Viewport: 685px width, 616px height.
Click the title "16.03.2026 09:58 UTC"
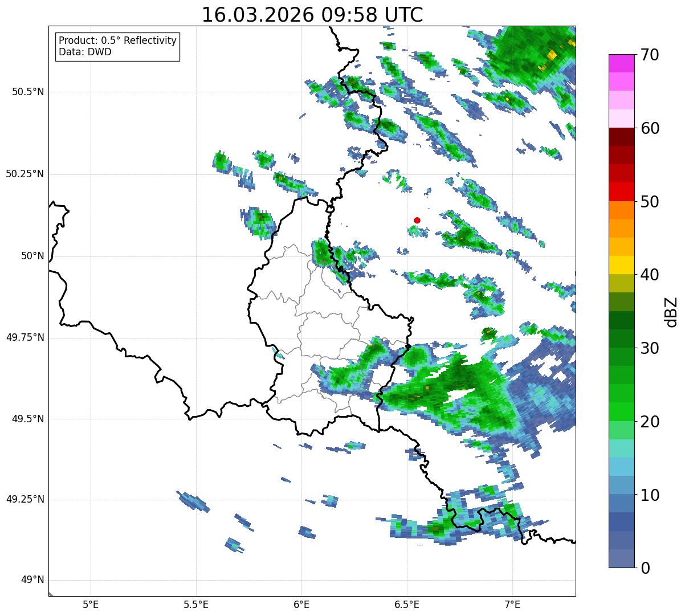coord(312,15)
